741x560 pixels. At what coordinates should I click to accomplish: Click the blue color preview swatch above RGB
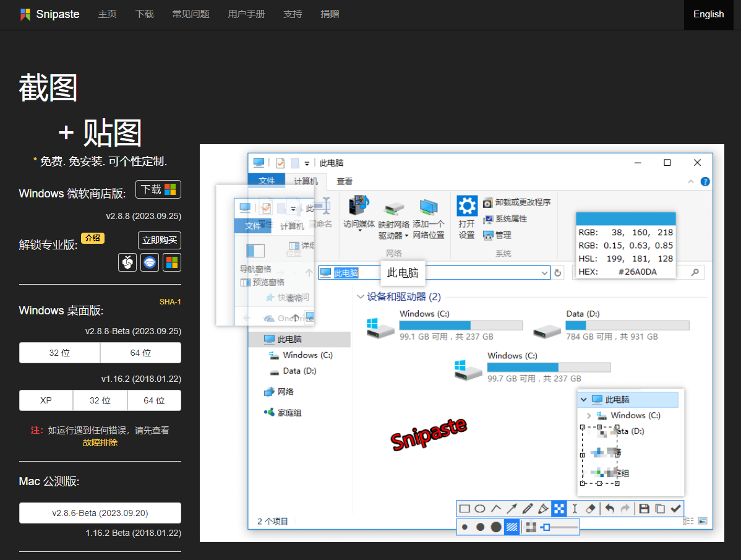(x=626, y=219)
